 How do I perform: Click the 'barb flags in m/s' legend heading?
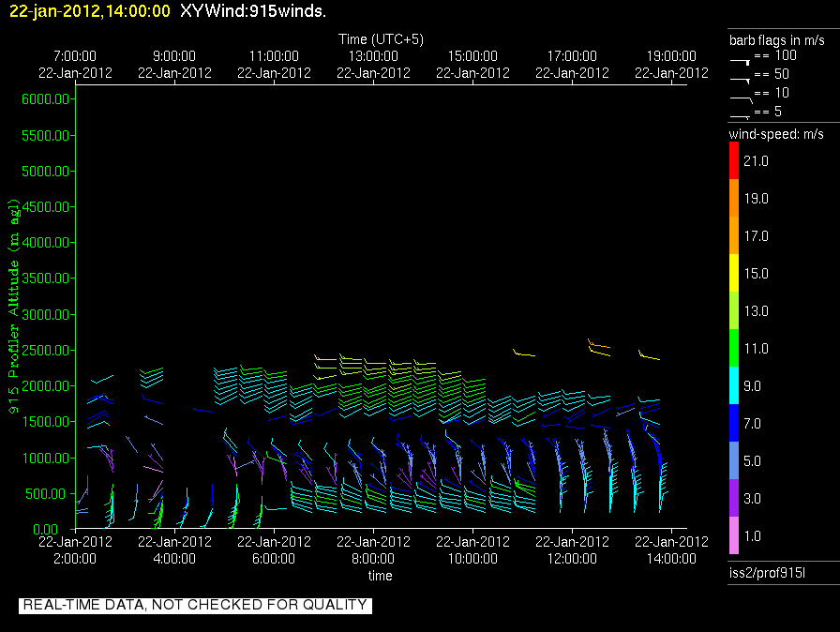[x=776, y=40]
